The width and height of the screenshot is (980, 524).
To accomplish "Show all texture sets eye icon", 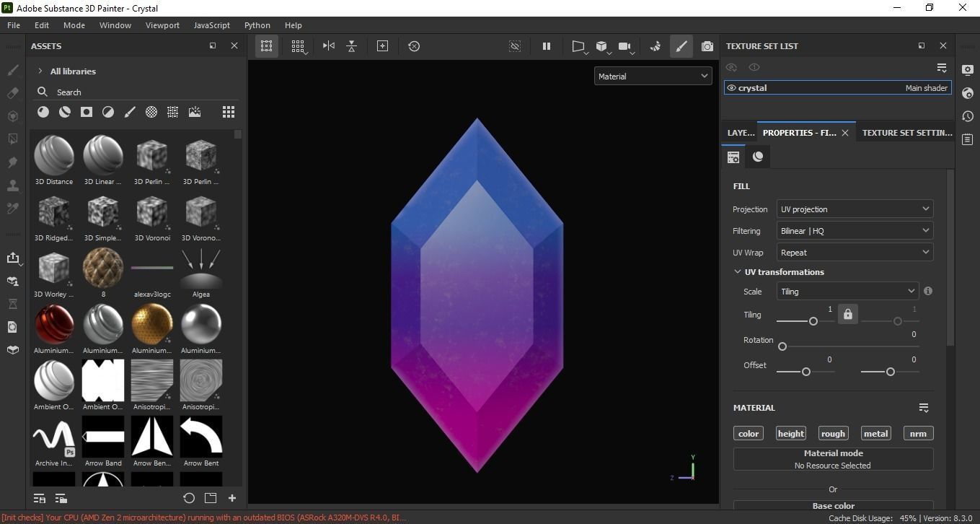I will point(731,67).
